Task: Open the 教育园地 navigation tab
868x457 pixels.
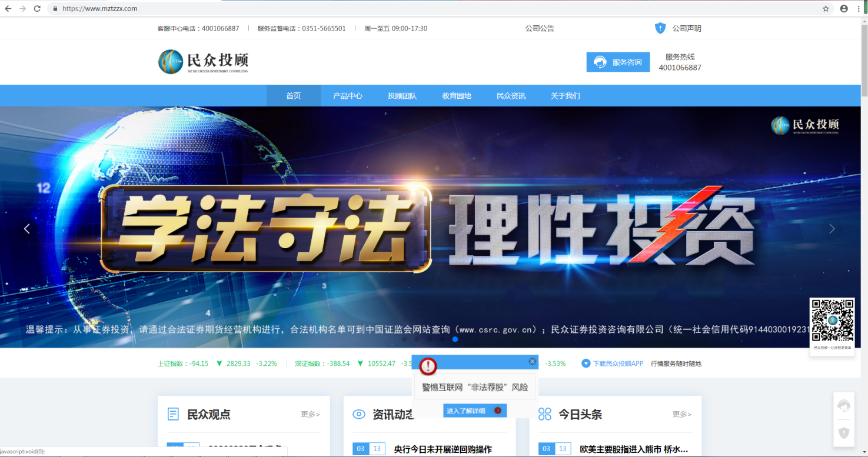Action: tap(457, 96)
